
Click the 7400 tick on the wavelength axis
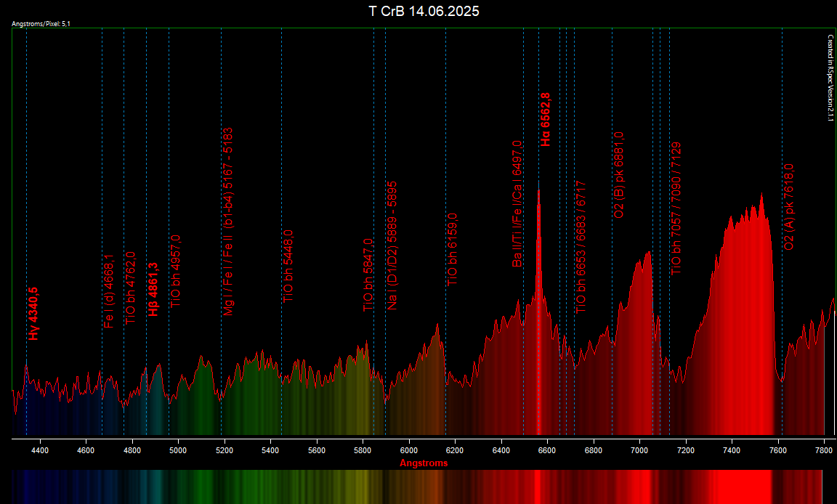(x=732, y=450)
